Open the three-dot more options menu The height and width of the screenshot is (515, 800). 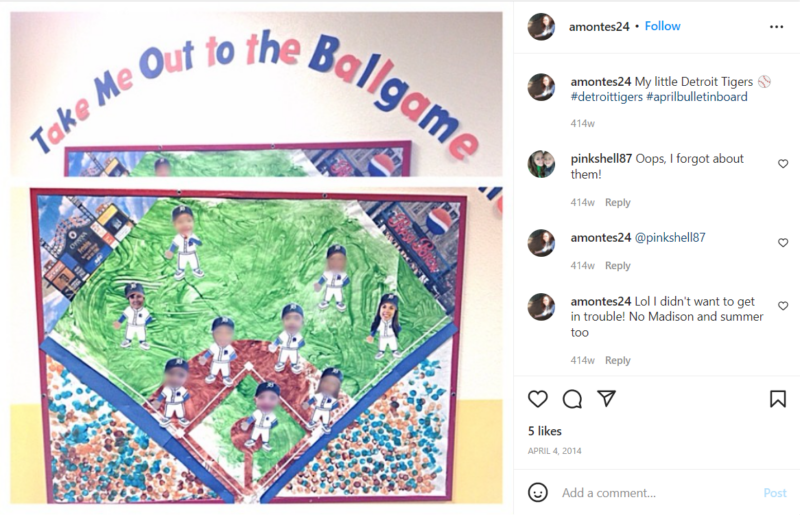776,27
